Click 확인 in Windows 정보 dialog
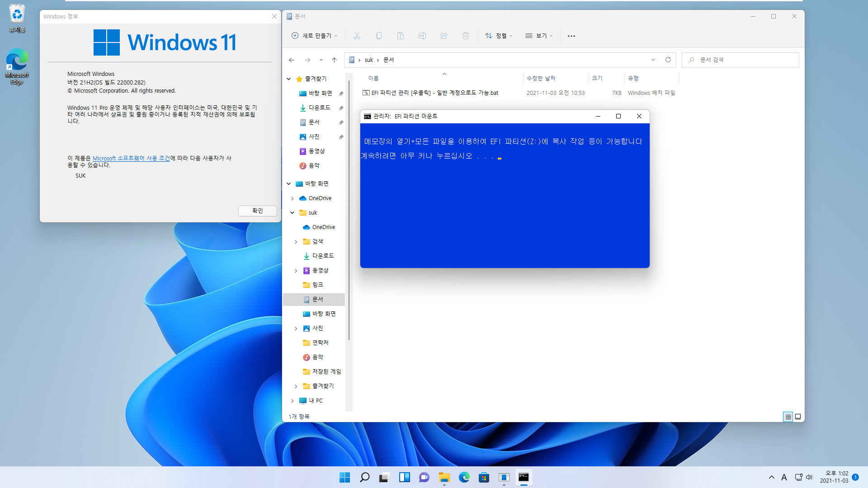The image size is (868, 488). pos(257,211)
